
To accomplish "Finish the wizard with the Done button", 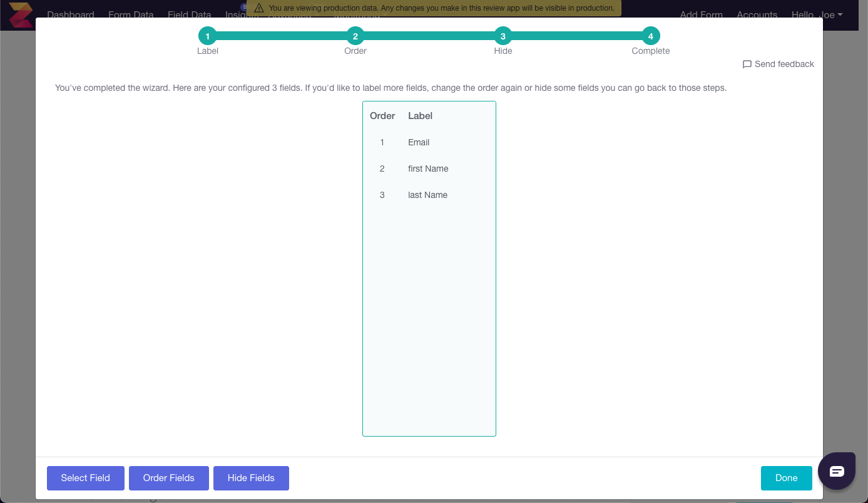I will click(786, 478).
